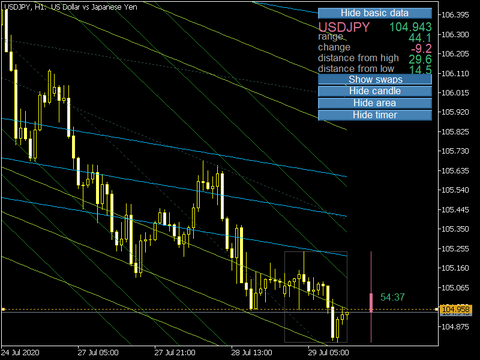Click the distance from low label
The height and width of the screenshot is (360, 480).
coord(356,69)
